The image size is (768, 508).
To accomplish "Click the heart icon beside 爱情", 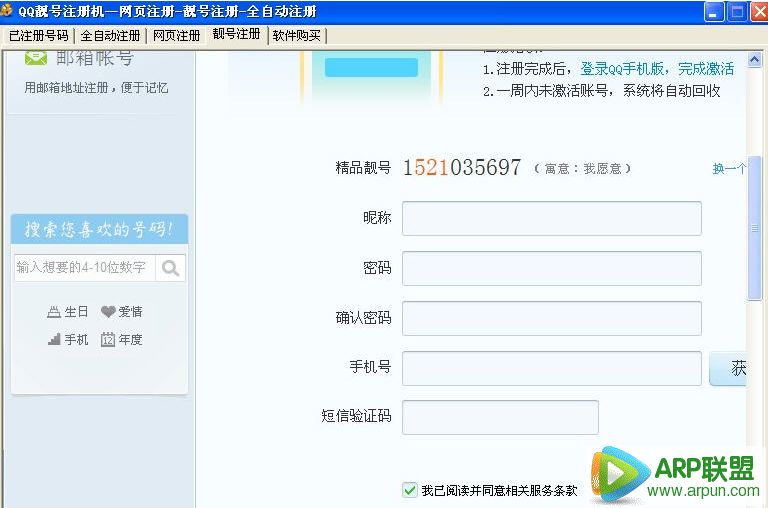I will (x=108, y=312).
